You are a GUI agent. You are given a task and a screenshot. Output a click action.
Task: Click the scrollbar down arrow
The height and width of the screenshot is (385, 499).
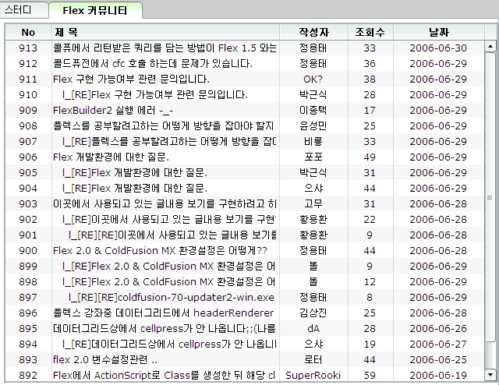[490, 374]
